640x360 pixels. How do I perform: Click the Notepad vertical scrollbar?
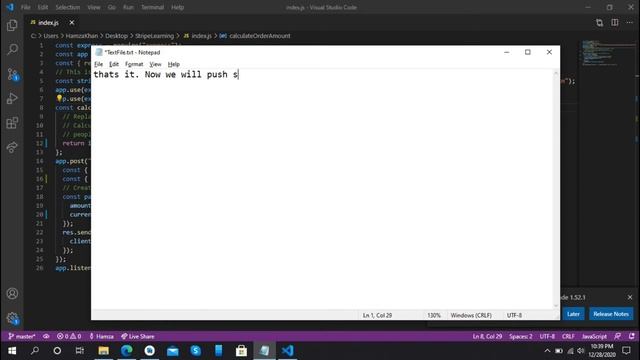[x=556, y=189]
